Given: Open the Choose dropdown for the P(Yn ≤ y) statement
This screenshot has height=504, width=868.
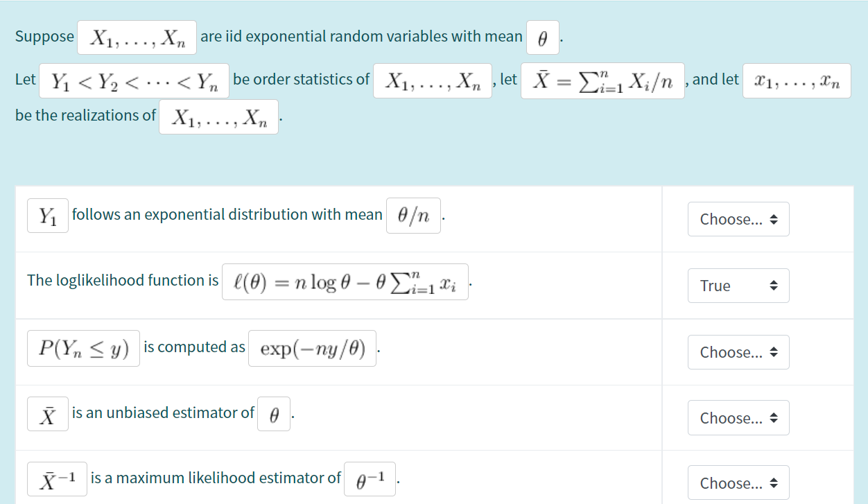Looking at the screenshot, I should coord(738,351).
